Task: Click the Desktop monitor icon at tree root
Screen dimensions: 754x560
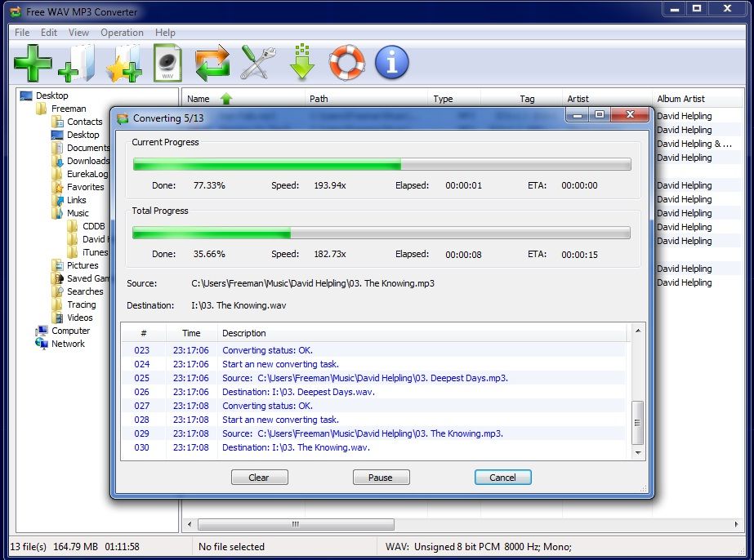Action: point(26,96)
